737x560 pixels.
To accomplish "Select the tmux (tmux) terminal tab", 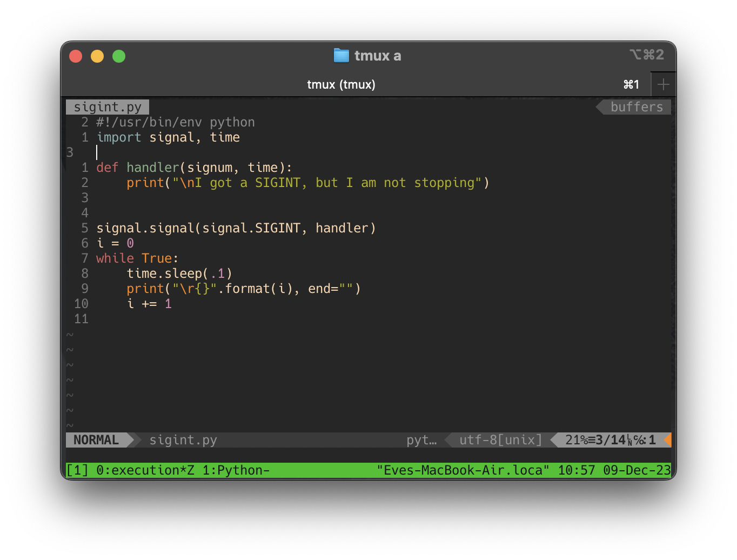I will click(341, 84).
